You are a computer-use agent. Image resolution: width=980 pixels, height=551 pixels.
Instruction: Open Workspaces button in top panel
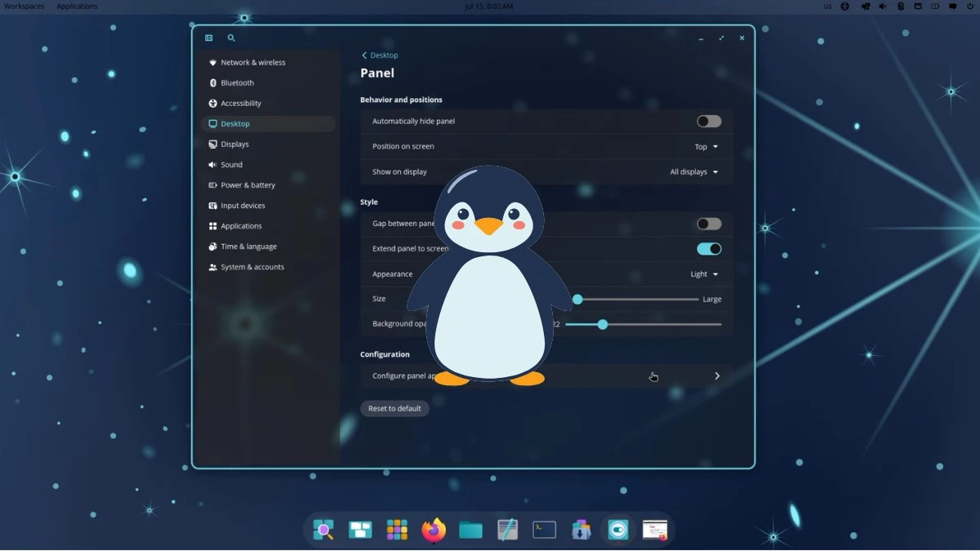(x=24, y=6)
